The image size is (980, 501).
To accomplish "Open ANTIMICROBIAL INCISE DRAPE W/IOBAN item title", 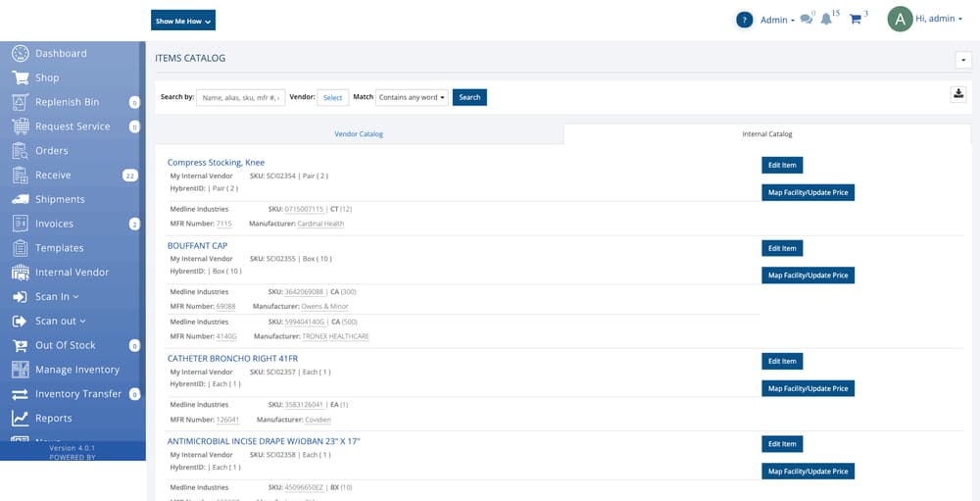I will (x=264, y=441).
